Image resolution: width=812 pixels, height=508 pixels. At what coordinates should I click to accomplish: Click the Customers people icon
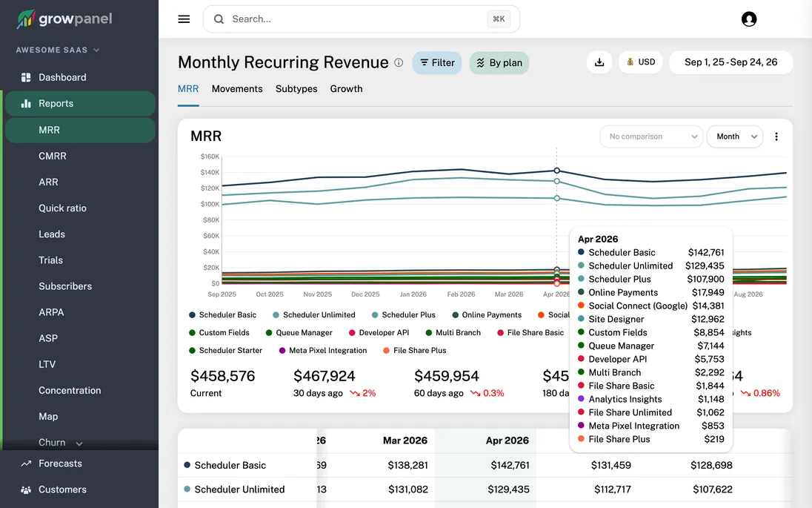(25, 489)
